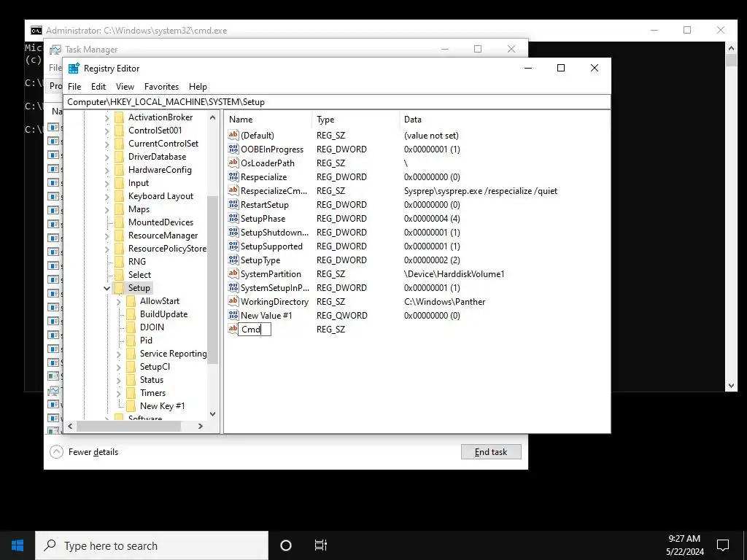The image size is (747, 560).
Task: Click tree pane scroll up arrow
Action: [x=212, y=117]
